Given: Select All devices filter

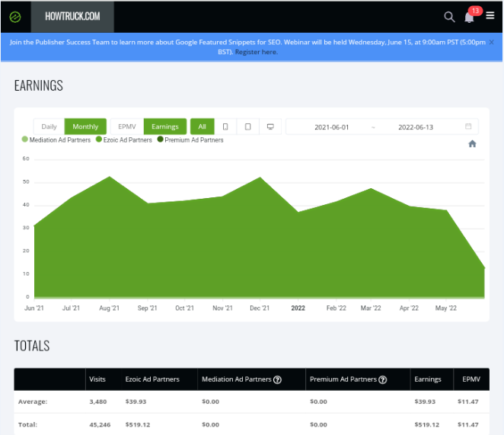Looking at the screenshot, I should (x=203, y=126).
